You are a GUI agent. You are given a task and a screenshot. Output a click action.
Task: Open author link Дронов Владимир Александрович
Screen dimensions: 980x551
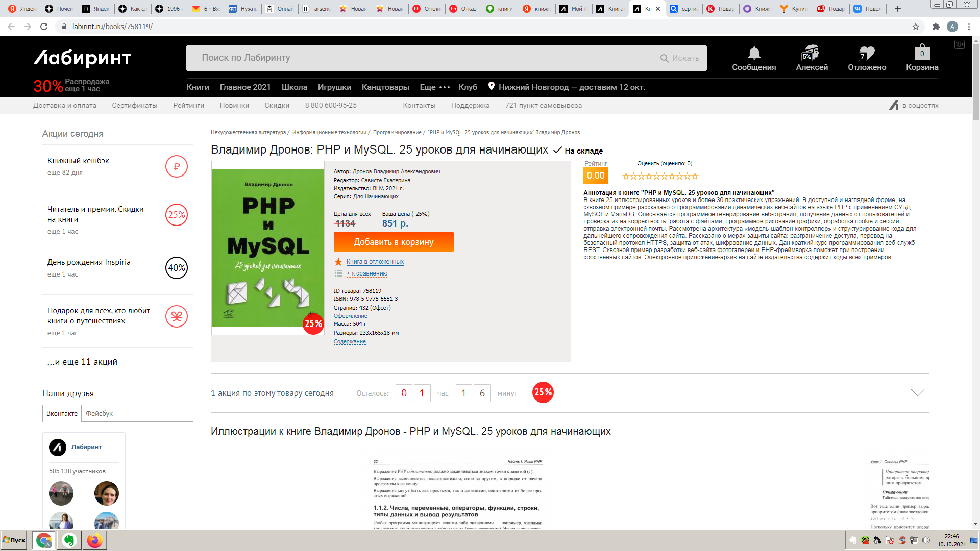(x=396, y=172)
